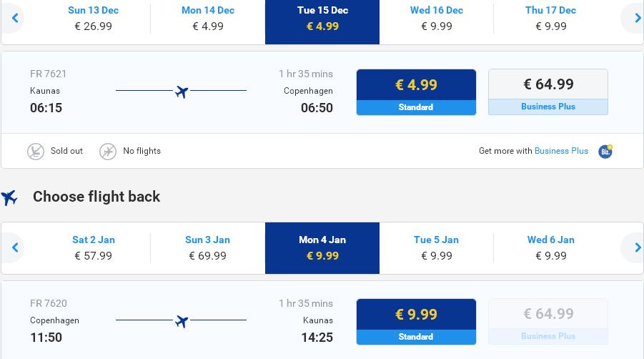Choose € 9.99 Standard fare for FR 7620

point(416,322)
